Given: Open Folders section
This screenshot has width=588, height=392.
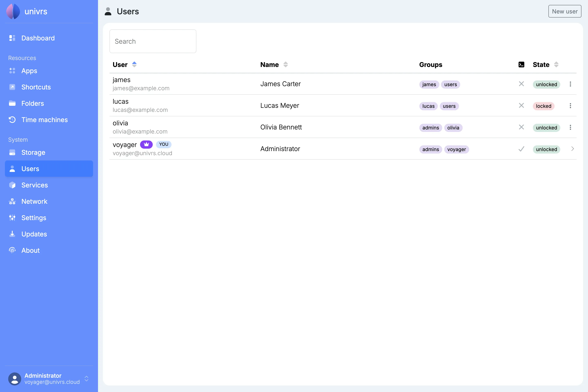Looking at the screenshot, I should click(49, 103).
